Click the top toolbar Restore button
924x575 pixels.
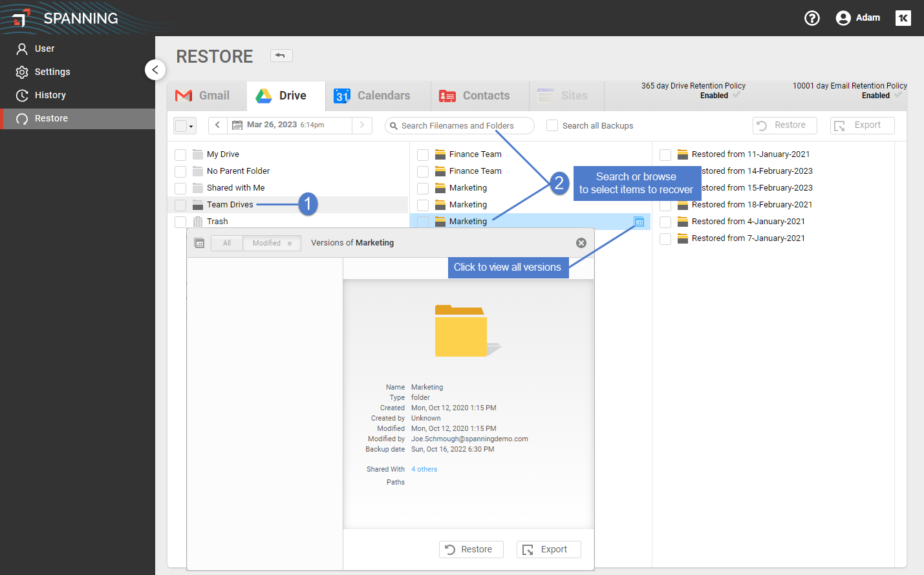point(785,125)
